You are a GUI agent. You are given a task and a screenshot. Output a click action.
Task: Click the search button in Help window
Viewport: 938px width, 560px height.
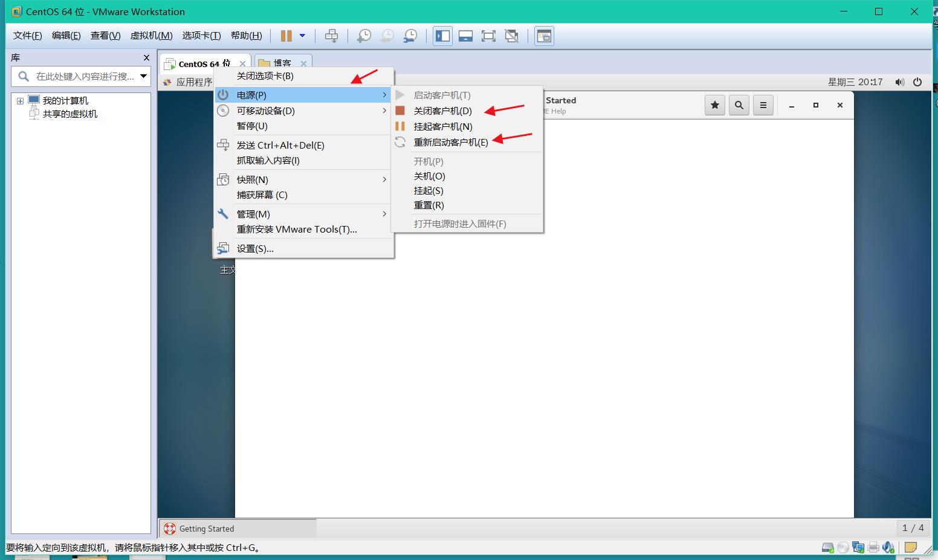pyautogui.click(x=739, y=105)
